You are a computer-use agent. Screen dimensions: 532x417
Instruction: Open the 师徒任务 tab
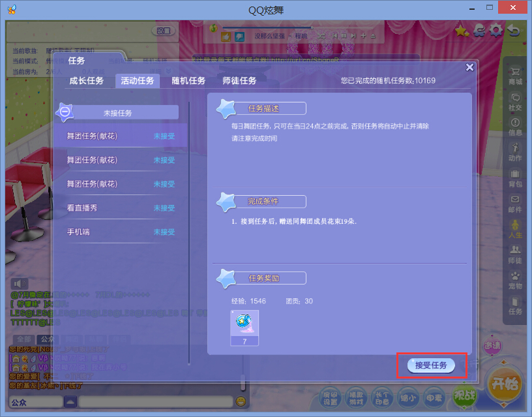coord(239,81)
